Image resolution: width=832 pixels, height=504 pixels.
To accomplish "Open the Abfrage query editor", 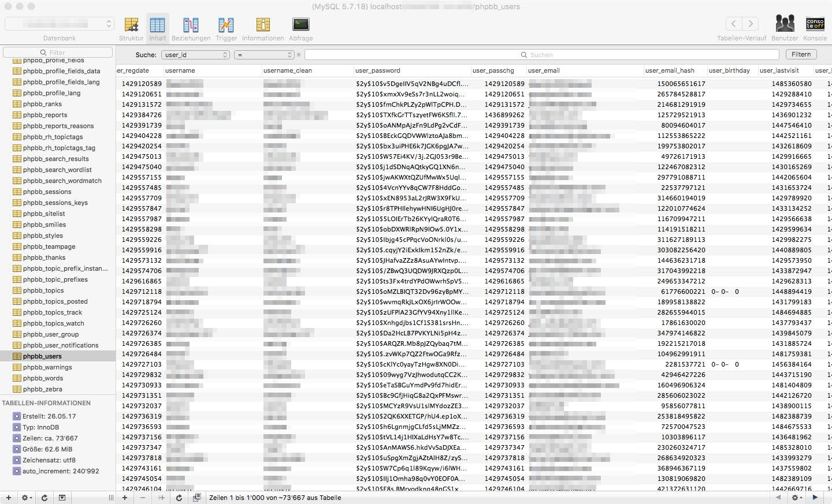I will click(x=300, y=26).
